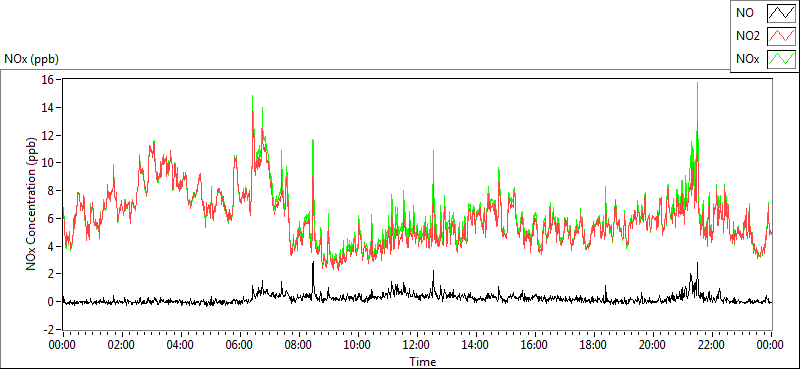
Task: Click the NO2 red line legend swatch
Action: [x=781, y=36]
